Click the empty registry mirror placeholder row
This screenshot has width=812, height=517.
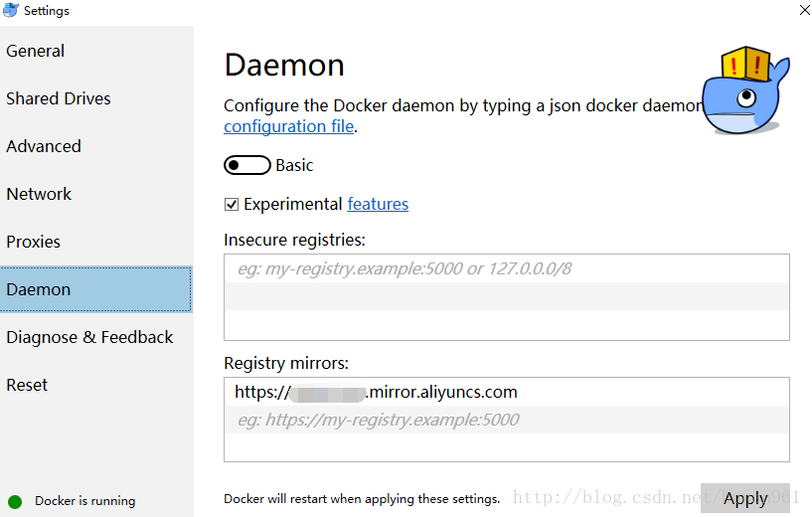tap(506, 420)
